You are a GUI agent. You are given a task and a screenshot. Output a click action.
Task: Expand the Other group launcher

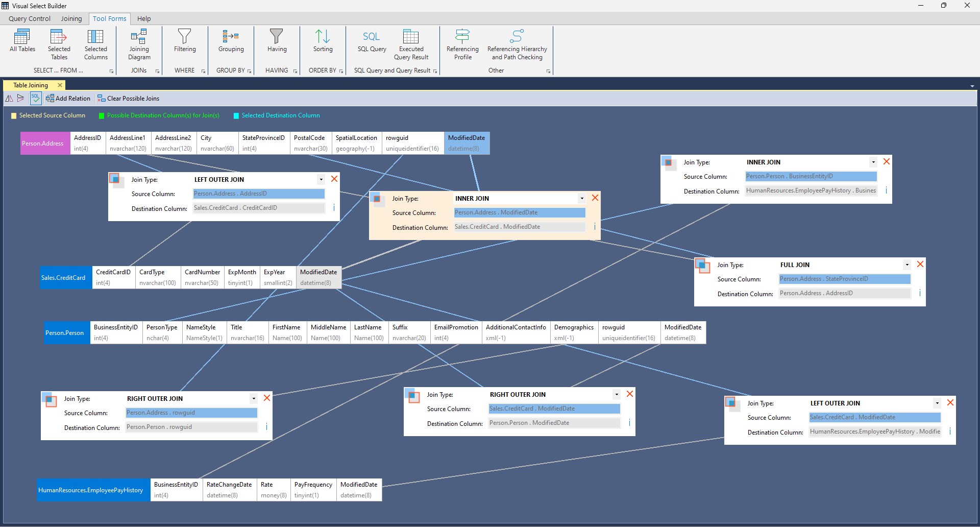(549, 71)
